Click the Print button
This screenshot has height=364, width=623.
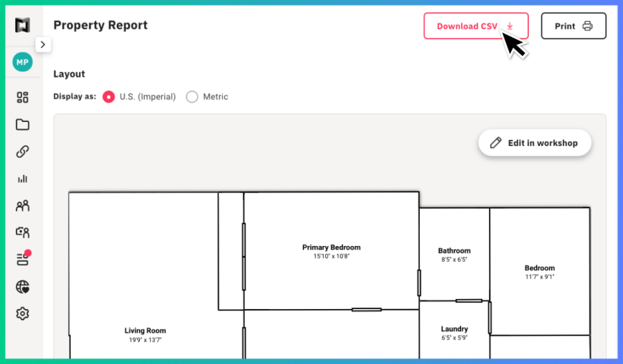[x=574, y=26]
